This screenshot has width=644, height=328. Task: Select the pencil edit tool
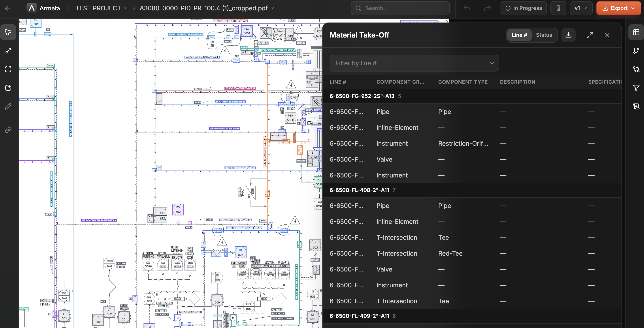click(8, 106)
